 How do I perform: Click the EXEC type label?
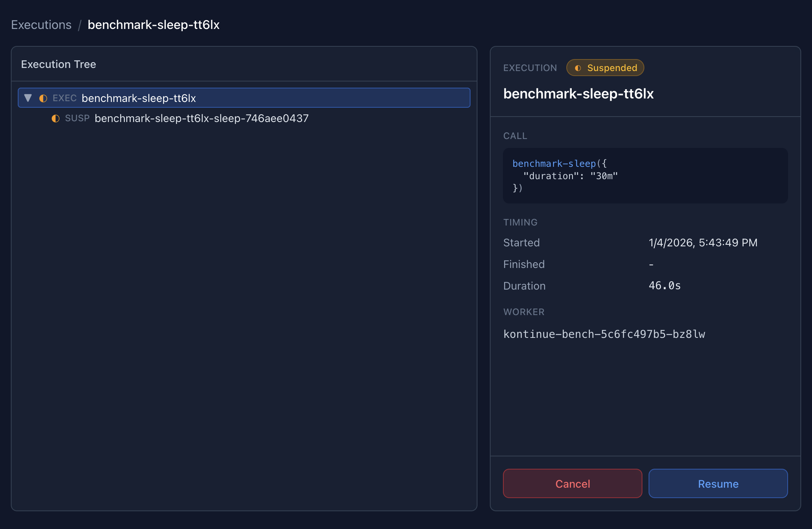click(65, 98)
